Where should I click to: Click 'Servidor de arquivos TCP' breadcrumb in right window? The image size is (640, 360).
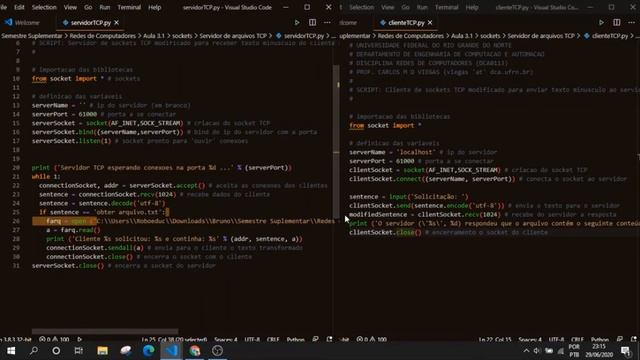click(x=541, y=36)
